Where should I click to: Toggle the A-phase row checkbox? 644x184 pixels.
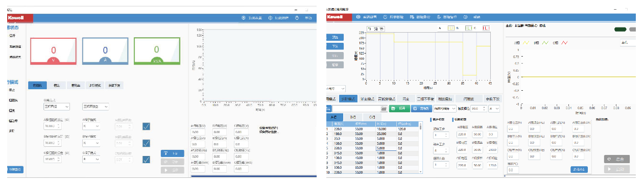click(x=146, y=126)
